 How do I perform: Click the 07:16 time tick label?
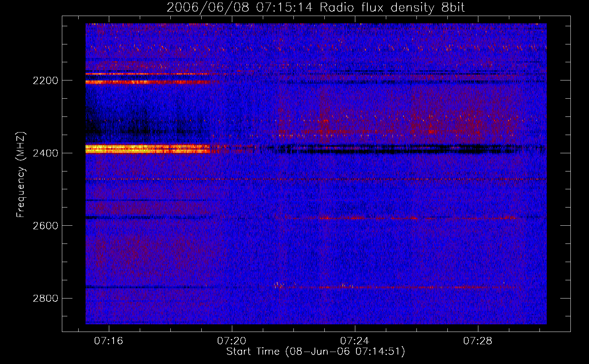coord(108,341)
